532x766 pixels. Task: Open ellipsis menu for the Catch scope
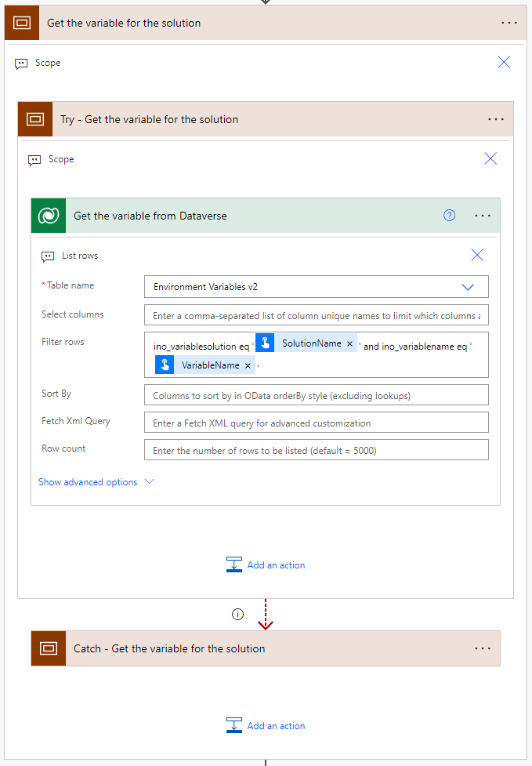(483, 648)
